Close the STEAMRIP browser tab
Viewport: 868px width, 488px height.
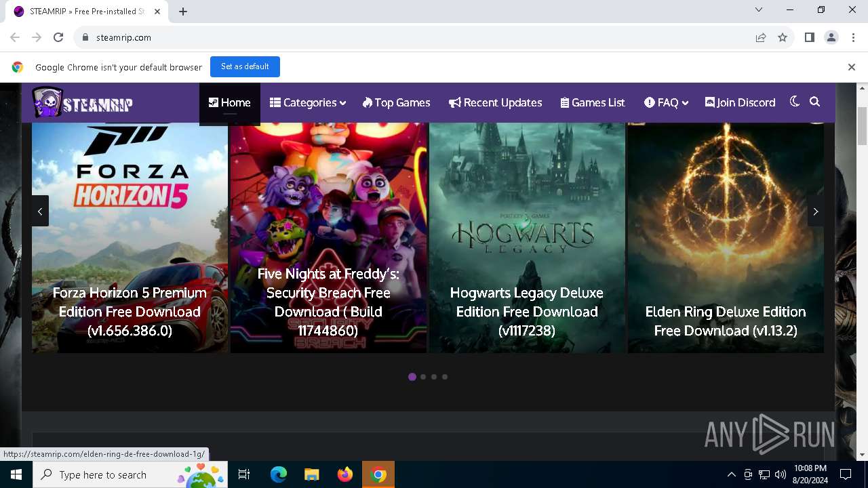coord(157,12)
